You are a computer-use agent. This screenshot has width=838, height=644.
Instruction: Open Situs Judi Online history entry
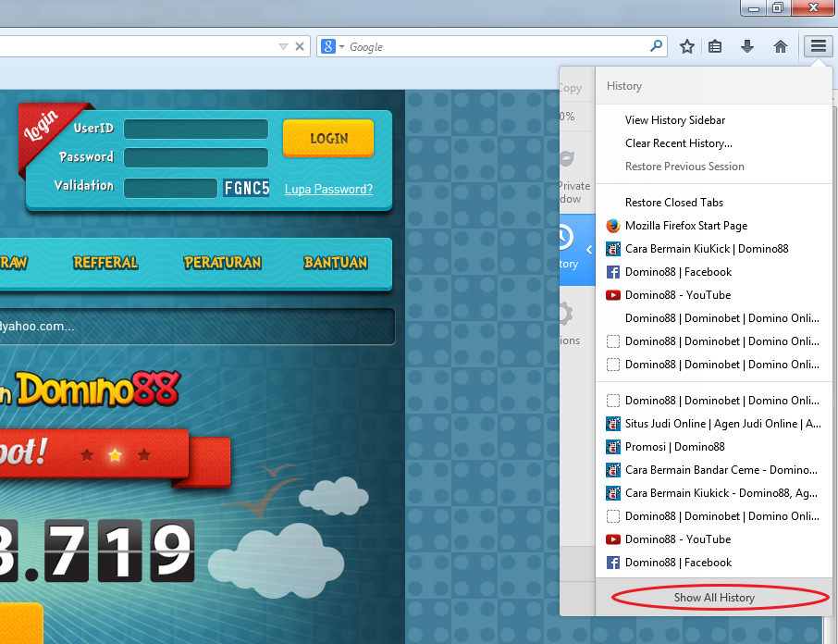(x=714, y=424)
